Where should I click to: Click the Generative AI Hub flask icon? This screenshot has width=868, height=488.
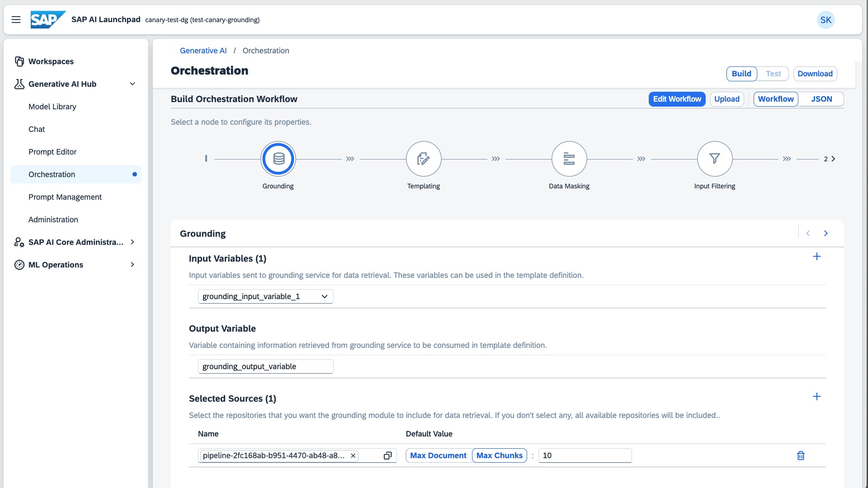click(19, 84)
